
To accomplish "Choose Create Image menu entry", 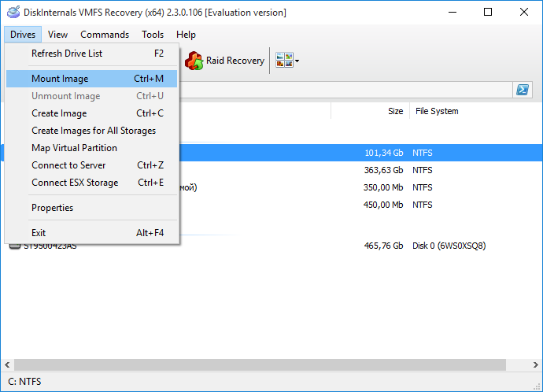I will (91, 113).
